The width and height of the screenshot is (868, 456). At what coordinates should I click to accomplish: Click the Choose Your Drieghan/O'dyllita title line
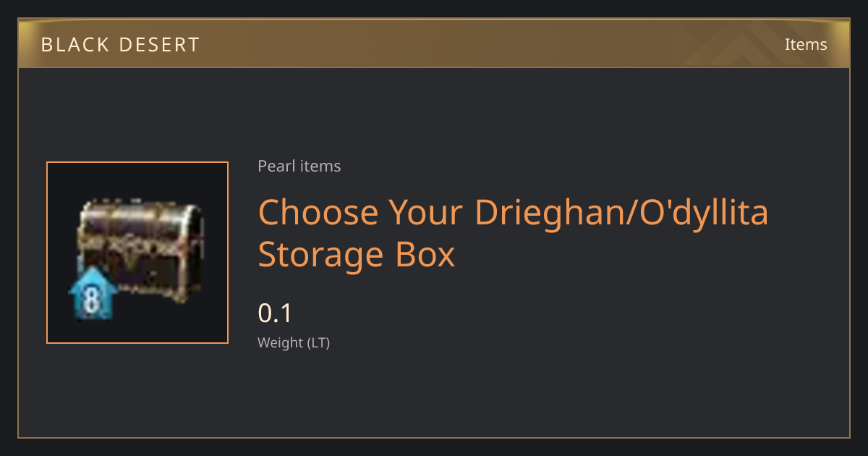(x=513, y=214)
